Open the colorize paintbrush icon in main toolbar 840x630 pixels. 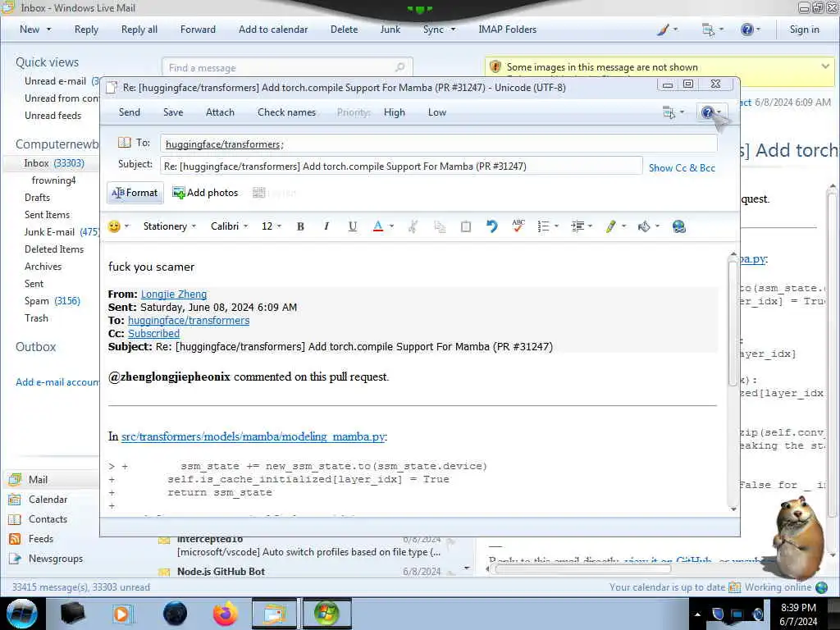point(663,30)
